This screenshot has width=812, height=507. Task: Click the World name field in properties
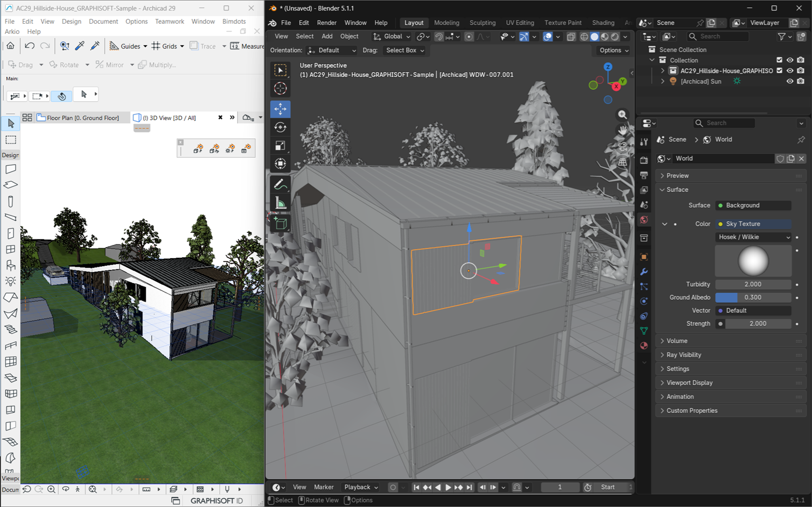point(722,158)
